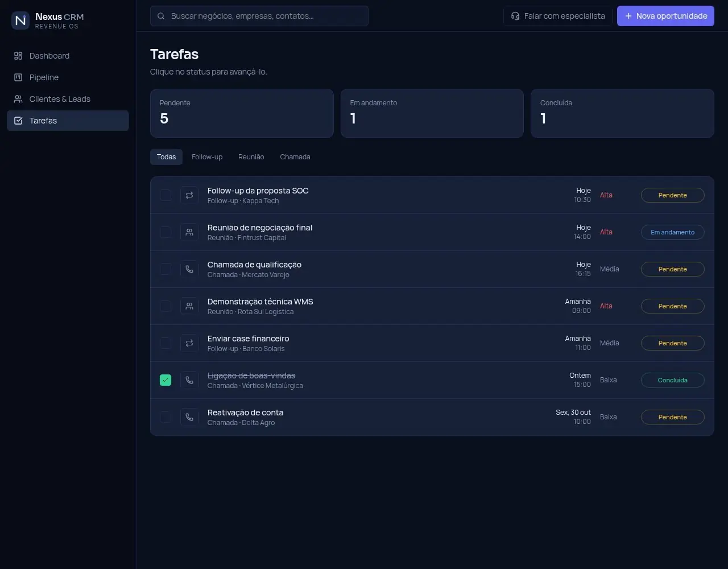Click the search magnifier icon
This screenshot has width=728, height=569.
pyautogui.click(x=161, y=16)
